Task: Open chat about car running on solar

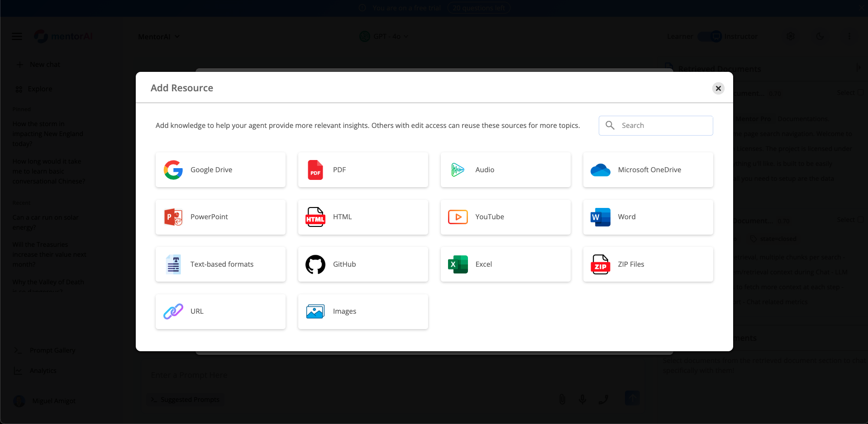Action: [46, 222]
